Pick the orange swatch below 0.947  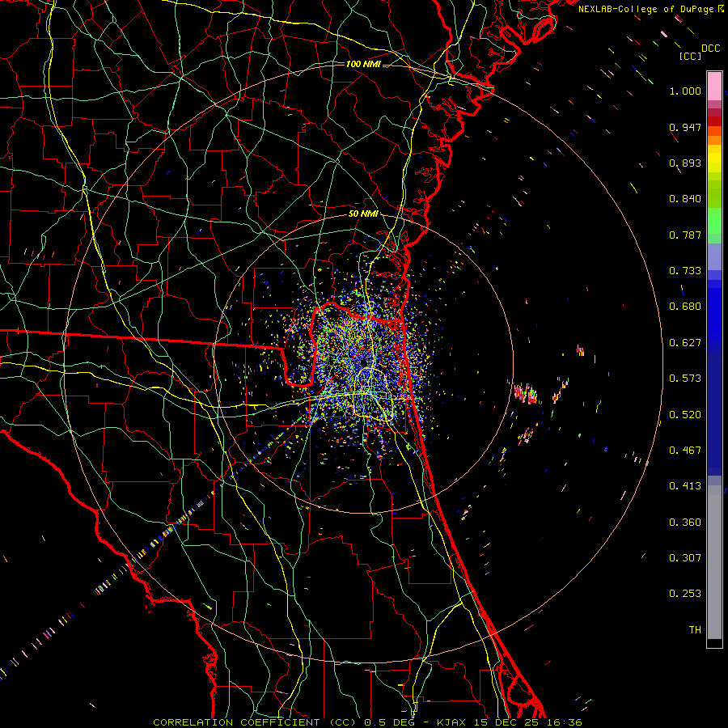(x=714, y=139)
